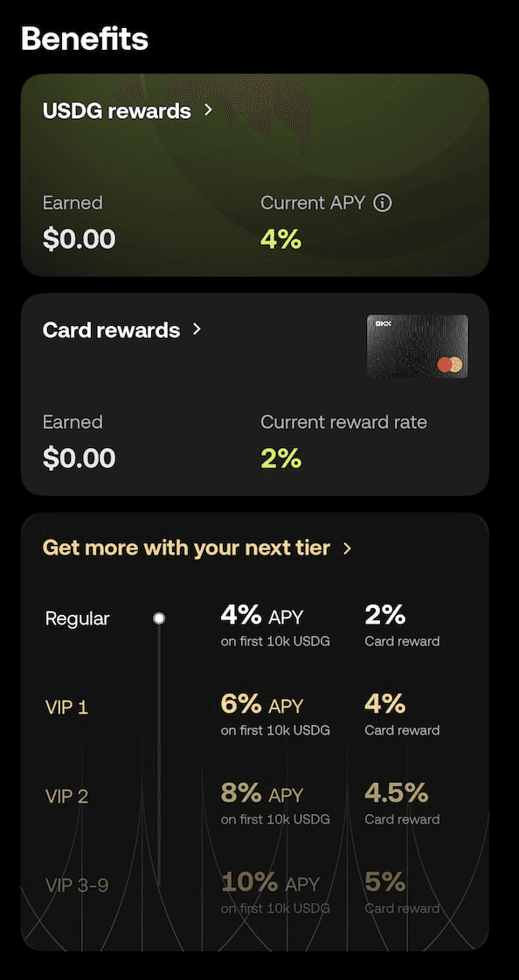Select the VIP 1 tier row
This screenshot has width=519, height=980.
tap(67, 707)
